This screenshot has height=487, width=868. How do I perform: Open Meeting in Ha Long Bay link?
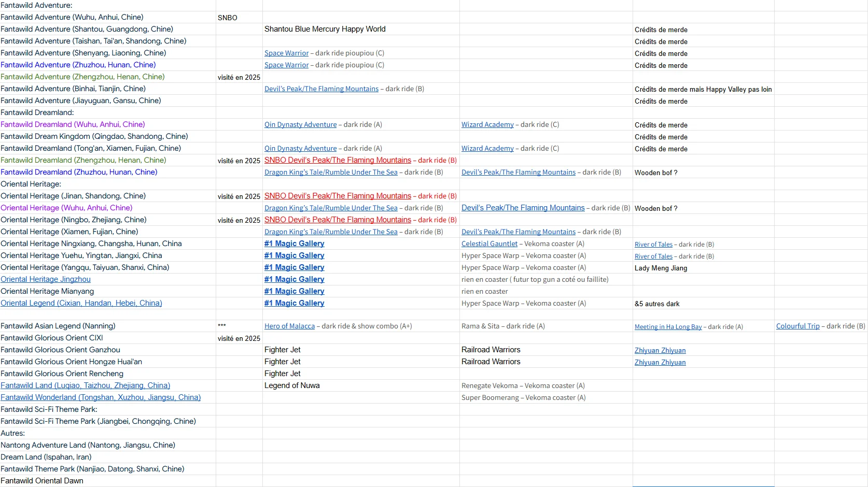(x=668, y=326)
